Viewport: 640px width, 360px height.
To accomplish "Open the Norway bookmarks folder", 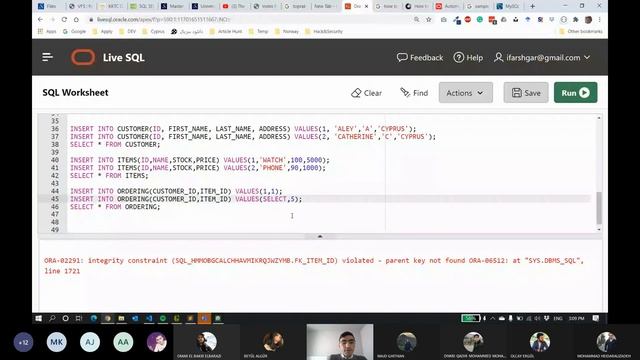I will click(287, 31).
